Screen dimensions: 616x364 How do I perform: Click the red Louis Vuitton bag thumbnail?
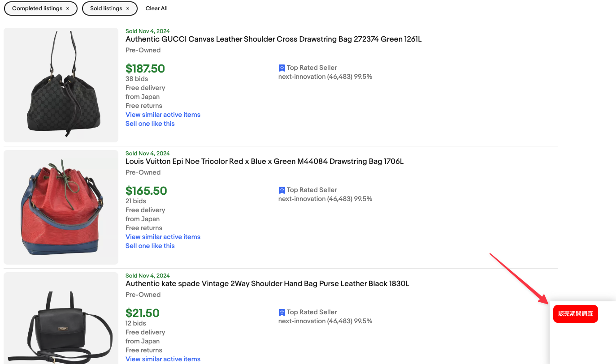click(x=61, y=207)
